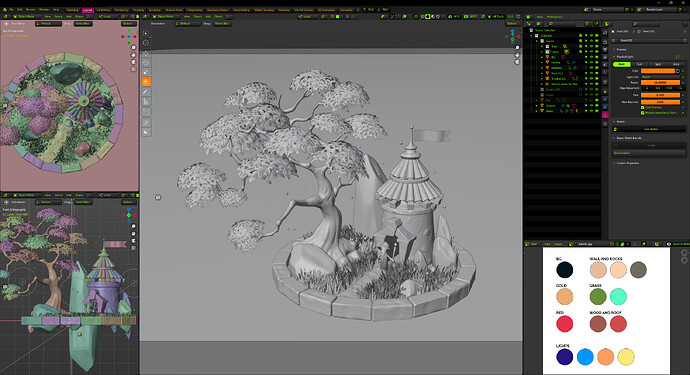Viewport: 690px width, 375px height.
Task: Click pan hand gizmo in bottom-left viewport
Action: tap(133, 234)
